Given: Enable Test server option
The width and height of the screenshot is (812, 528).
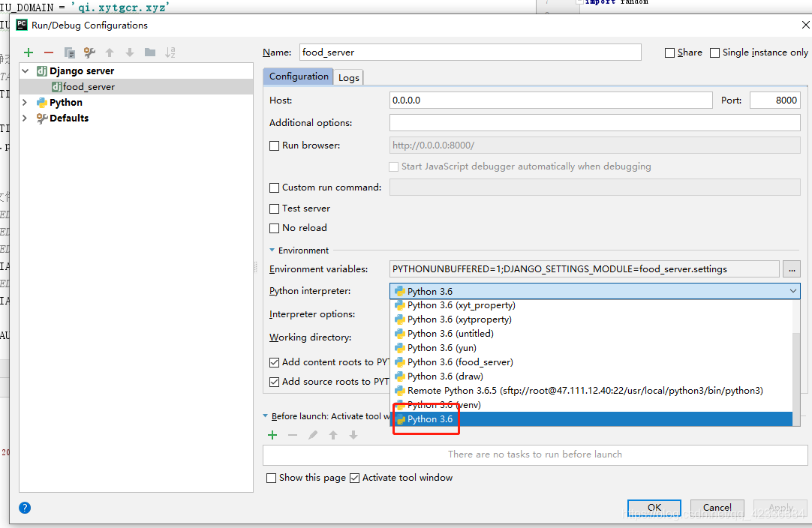Looking at the screenshot, I should tap(275, 208).
